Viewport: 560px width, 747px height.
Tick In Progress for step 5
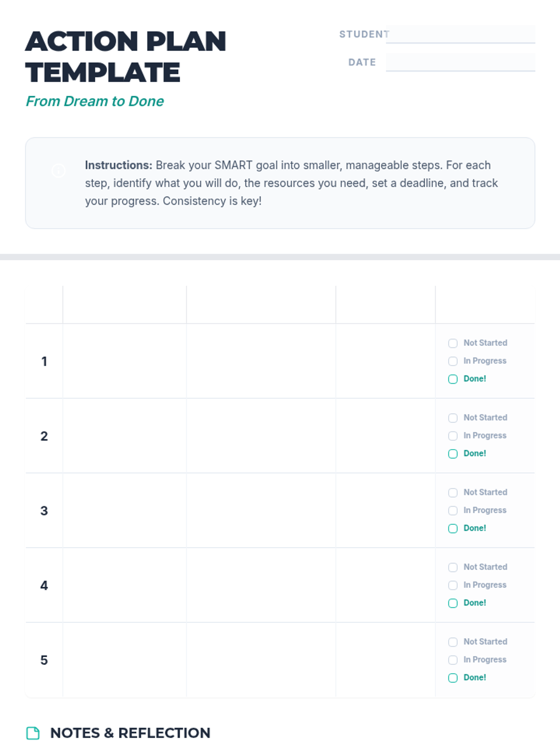click(x=453, y=660)
